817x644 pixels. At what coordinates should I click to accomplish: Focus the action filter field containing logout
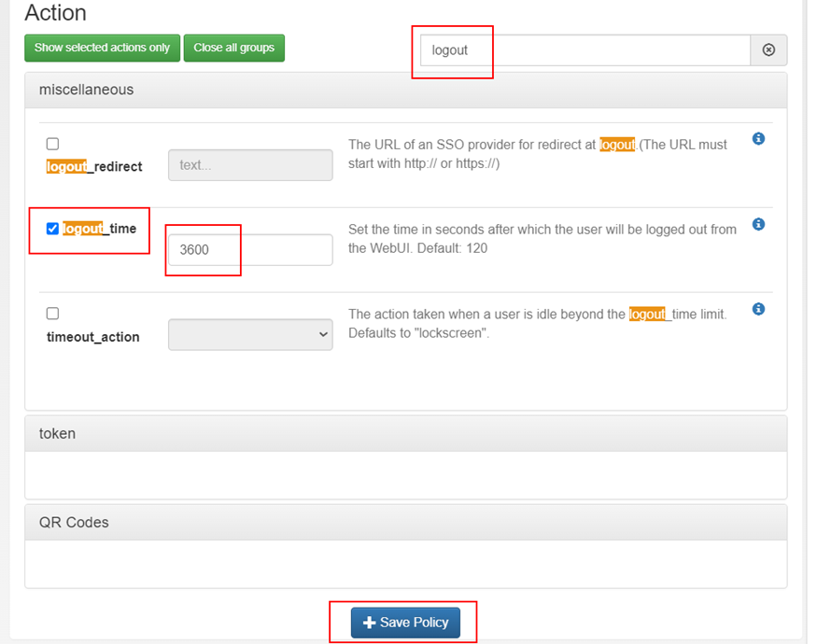585,50
